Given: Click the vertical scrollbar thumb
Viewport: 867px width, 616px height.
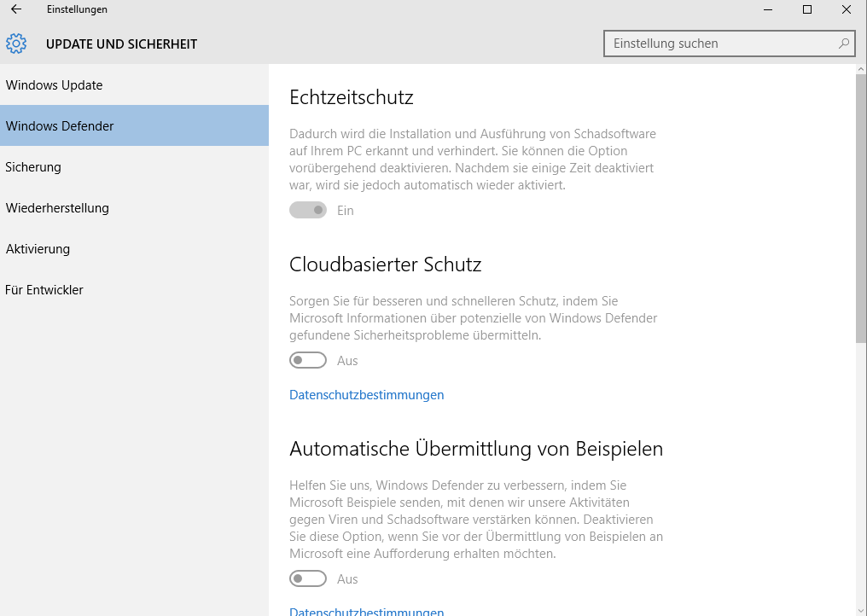Looking at the screenshot, I should click(x=861, y=208).
